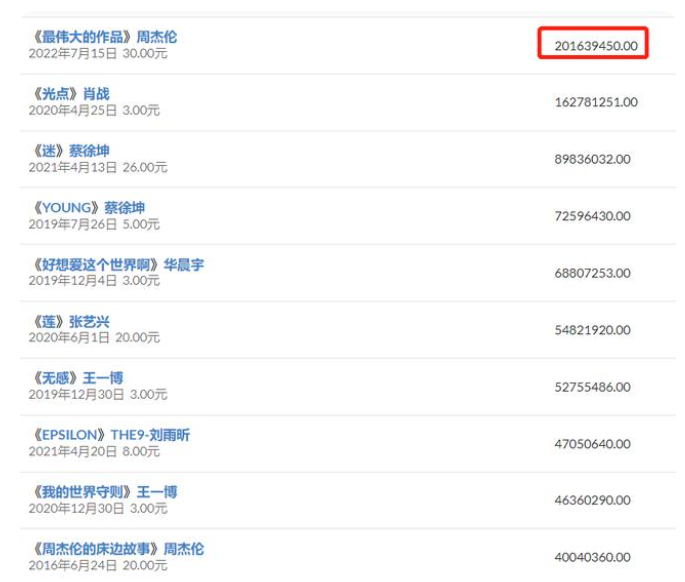The height and width of the screenshot is (582, 685).
Task: Select the sales figure 89836032.00
Action: 592,159
